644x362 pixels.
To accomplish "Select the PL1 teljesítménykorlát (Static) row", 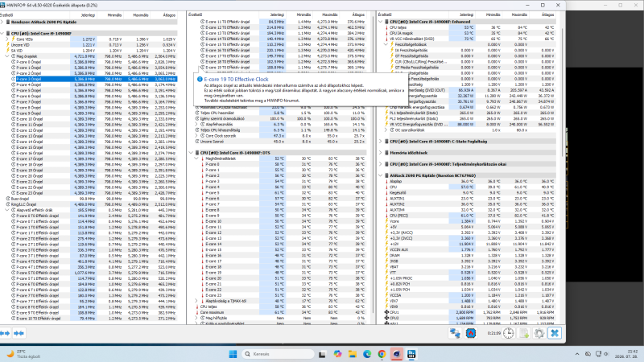I will click(x=467, y=113).
